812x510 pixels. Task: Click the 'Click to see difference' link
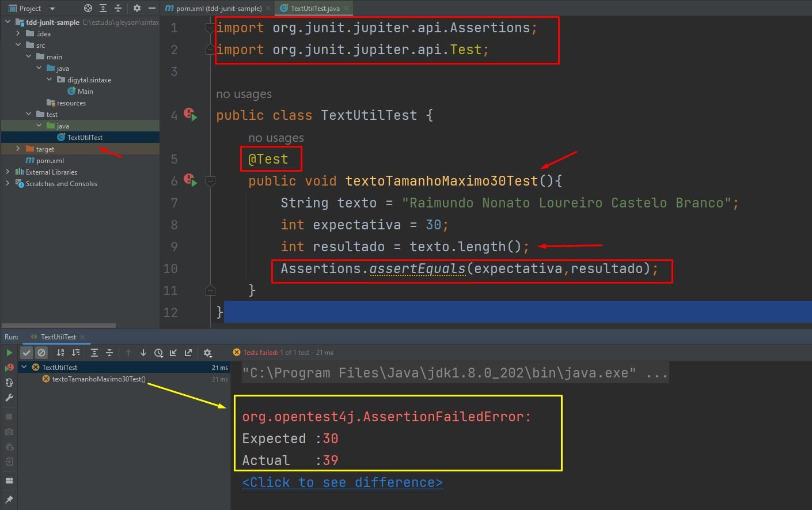tap(342, 482)
